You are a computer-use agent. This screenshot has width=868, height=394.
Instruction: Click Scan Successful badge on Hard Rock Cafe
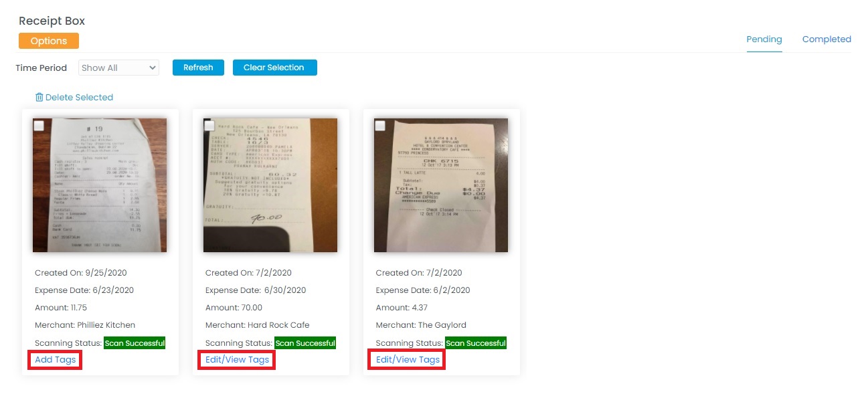pyautogui.click(x=305, y=343)
